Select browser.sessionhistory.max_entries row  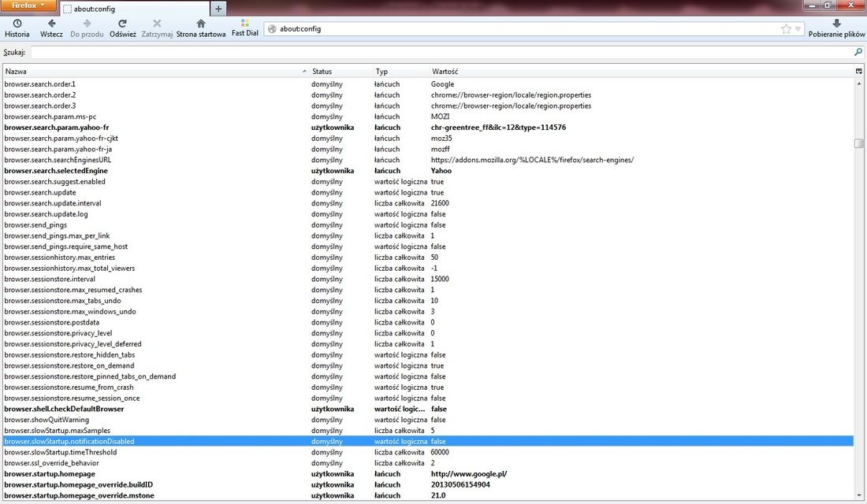[x=428, y=257]
